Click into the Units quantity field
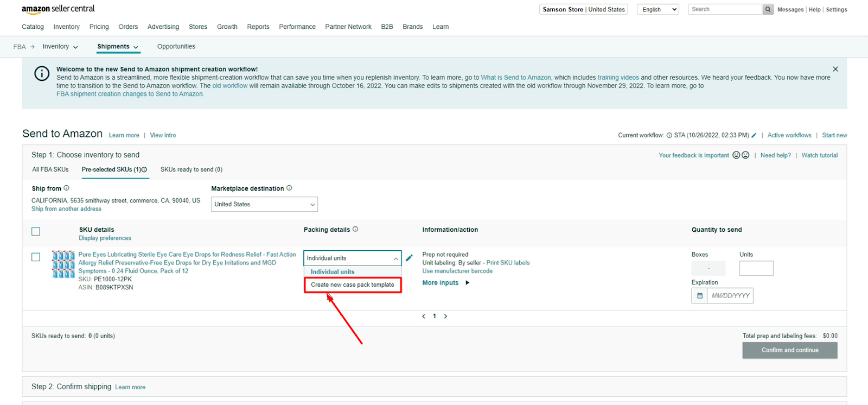This screenshot has height=405, width=868. tap(756, 268)
